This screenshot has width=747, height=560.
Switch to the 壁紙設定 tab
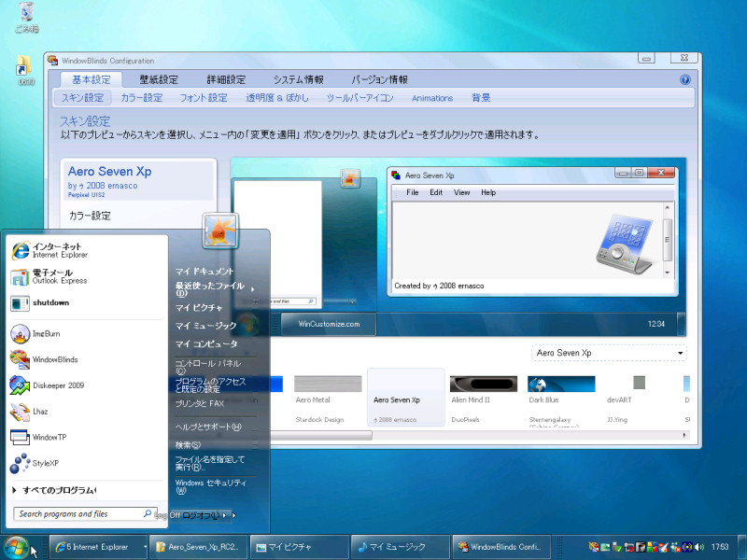[159, 79]
